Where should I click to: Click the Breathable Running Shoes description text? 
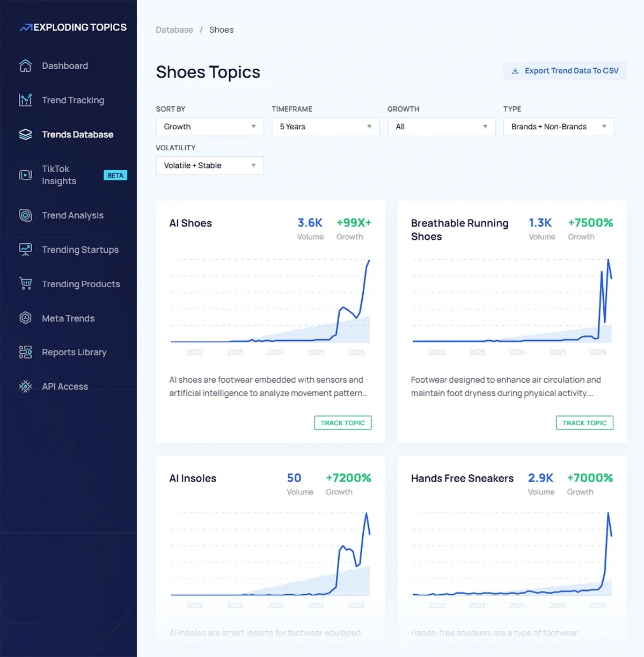tap(506, 386)
